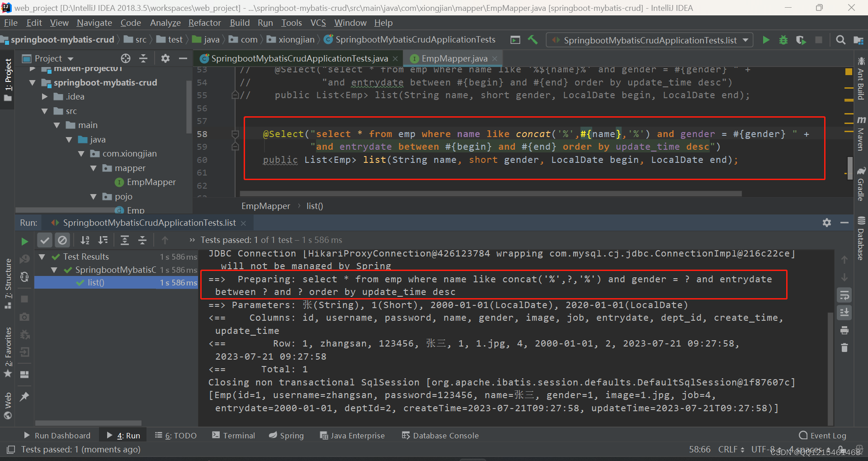Click the CRLF line separator status

click(731, 449)
